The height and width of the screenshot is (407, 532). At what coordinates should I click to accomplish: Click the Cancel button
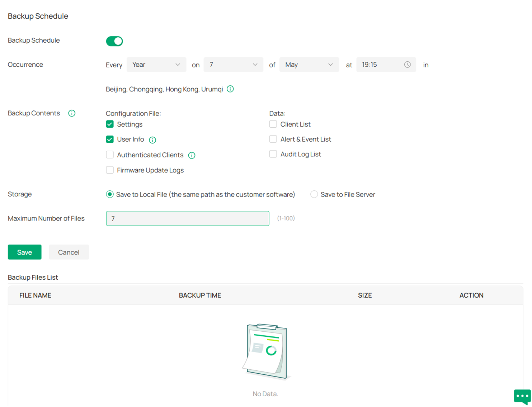click(69, 252)
